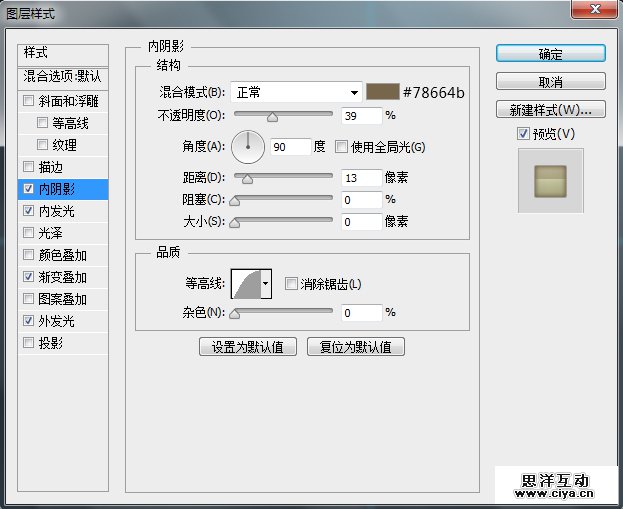Select 混合选项:默认 in the styles list
Screen dimensions: 623x509
pos(63,76)
